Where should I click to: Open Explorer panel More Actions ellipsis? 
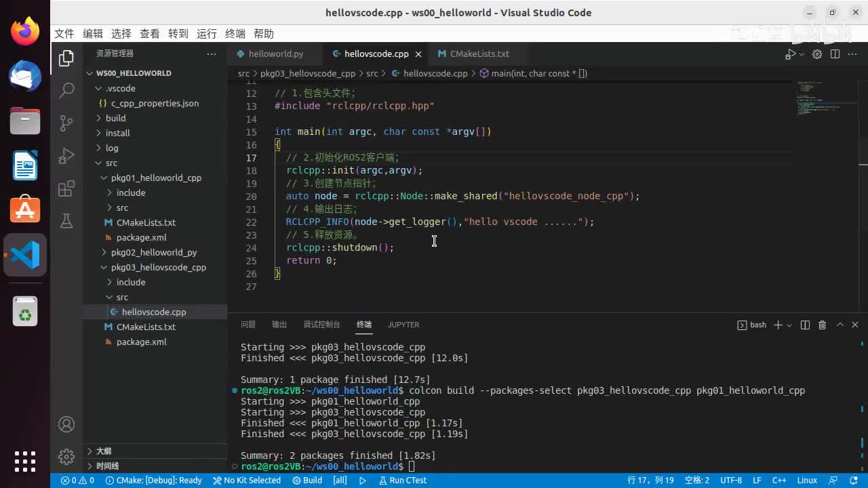pyautogui.click(x=212, y=54)
